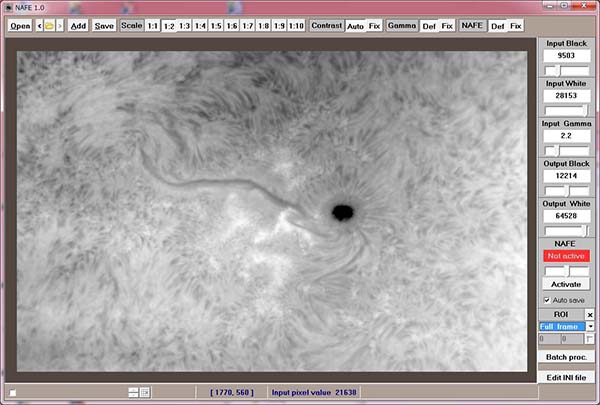Click the NAFE strength slider
This screenshot has height=405, width=600.
(x=566, y=271)
